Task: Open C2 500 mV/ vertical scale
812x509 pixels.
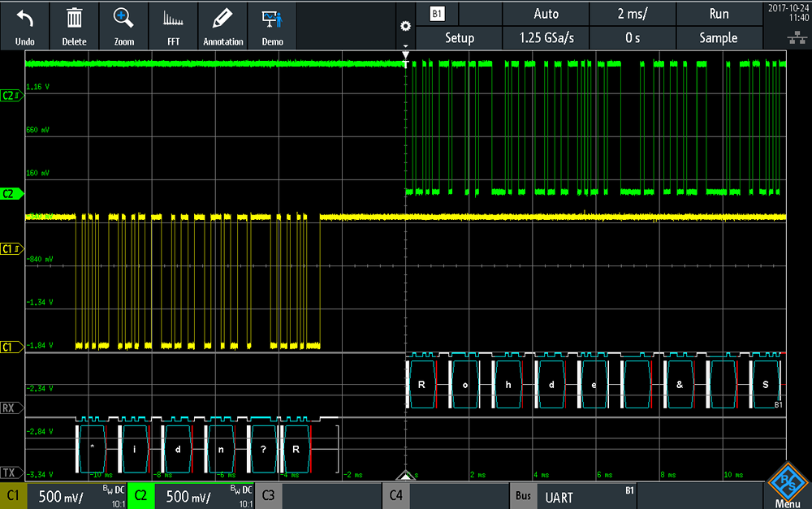Action: pyautogui.click(x=204, y=496)
